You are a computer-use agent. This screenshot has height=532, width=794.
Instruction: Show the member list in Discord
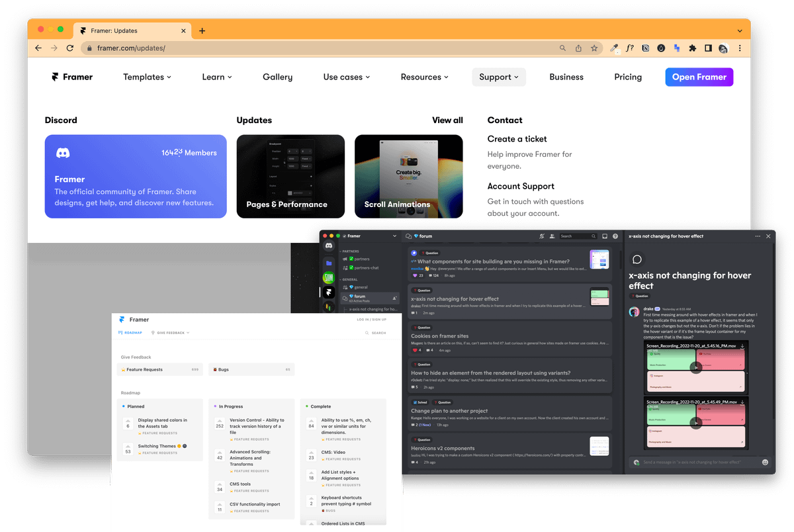coord(552,236)
